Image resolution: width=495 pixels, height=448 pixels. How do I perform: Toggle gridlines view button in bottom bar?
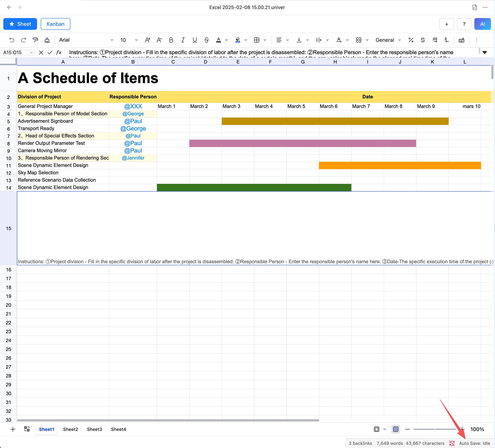[396, 429]
